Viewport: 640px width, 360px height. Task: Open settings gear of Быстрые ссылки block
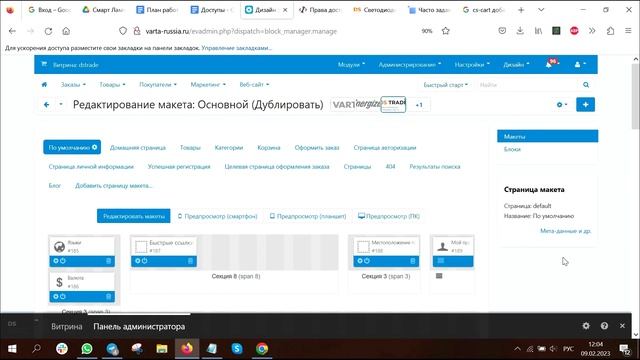click(138, 261)
